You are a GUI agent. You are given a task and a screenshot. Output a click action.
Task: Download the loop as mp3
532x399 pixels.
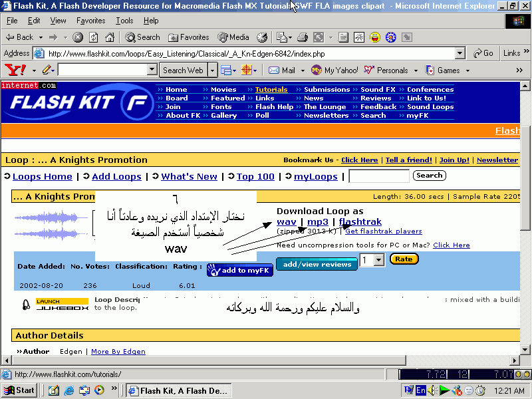(318, 222)
